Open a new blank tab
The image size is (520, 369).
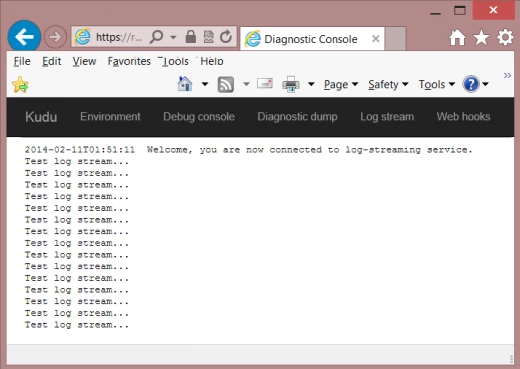pyautogui.click(x=395, y=38)
